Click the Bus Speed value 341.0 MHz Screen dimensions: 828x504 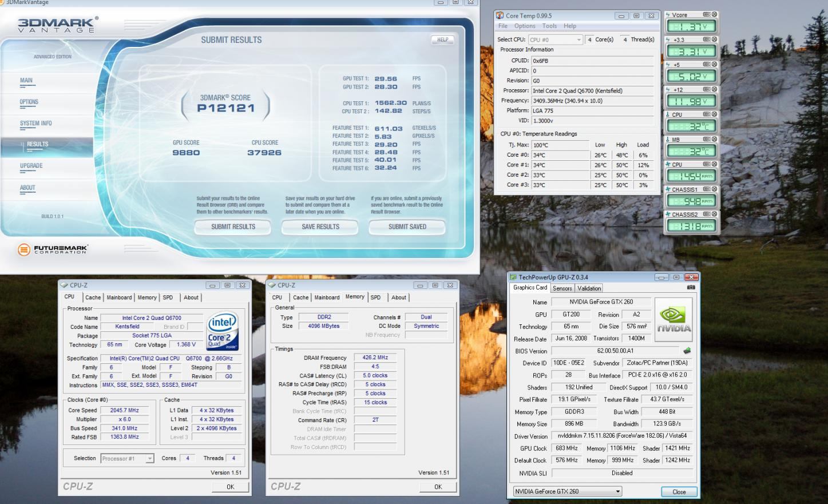(124, 428)
